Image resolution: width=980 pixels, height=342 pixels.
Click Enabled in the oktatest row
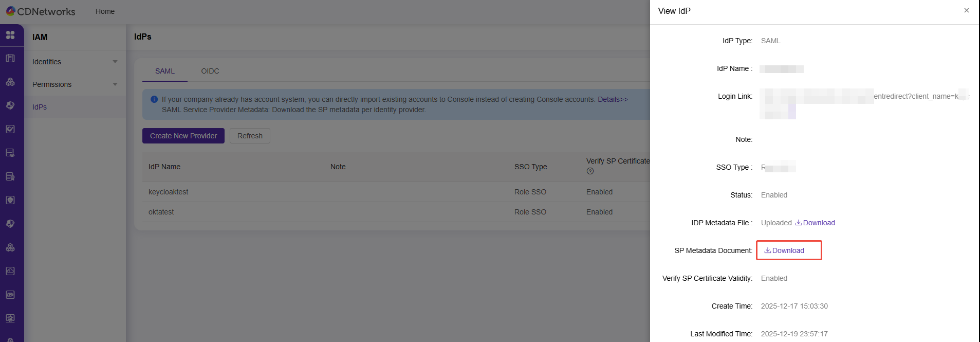click(x=599, y=212)
